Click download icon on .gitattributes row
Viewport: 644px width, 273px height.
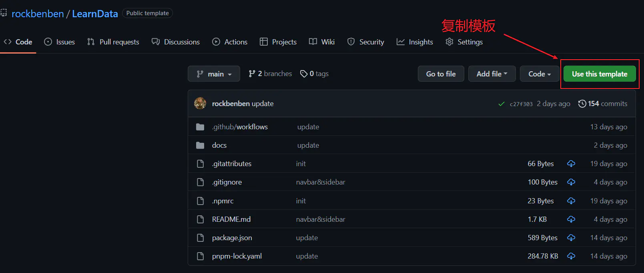pyautogui.click(x=571, y=164)
